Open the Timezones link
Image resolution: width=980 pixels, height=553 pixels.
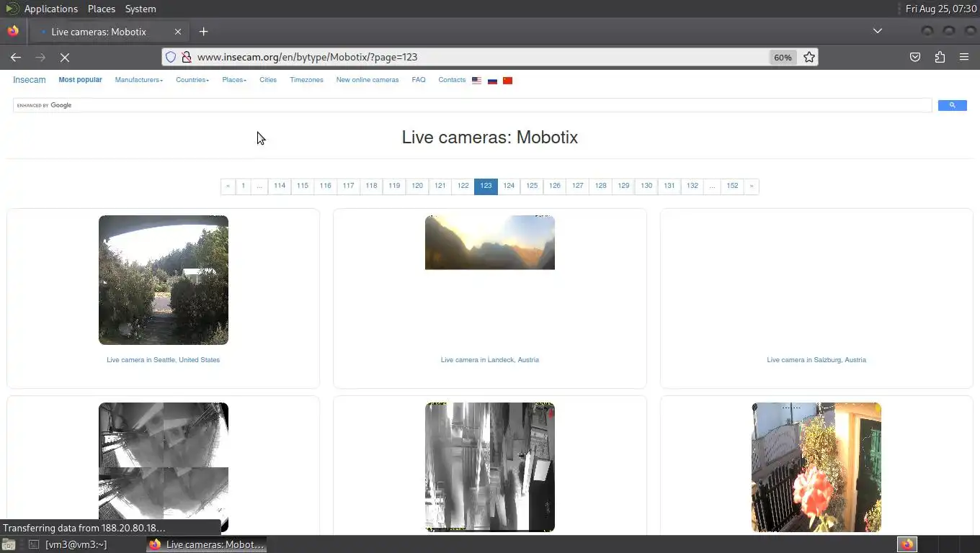click(306, 80)
